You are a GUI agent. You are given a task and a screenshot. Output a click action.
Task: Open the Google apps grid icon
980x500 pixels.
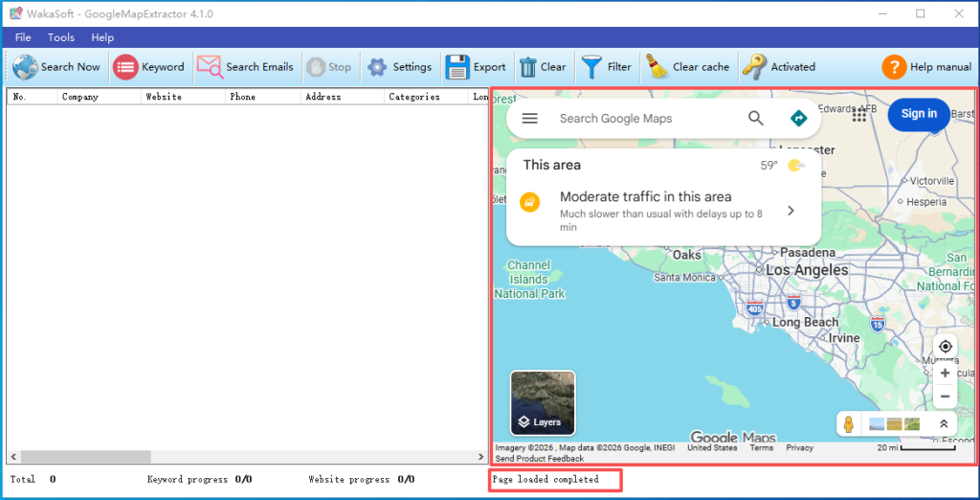[x=858, y=114]
